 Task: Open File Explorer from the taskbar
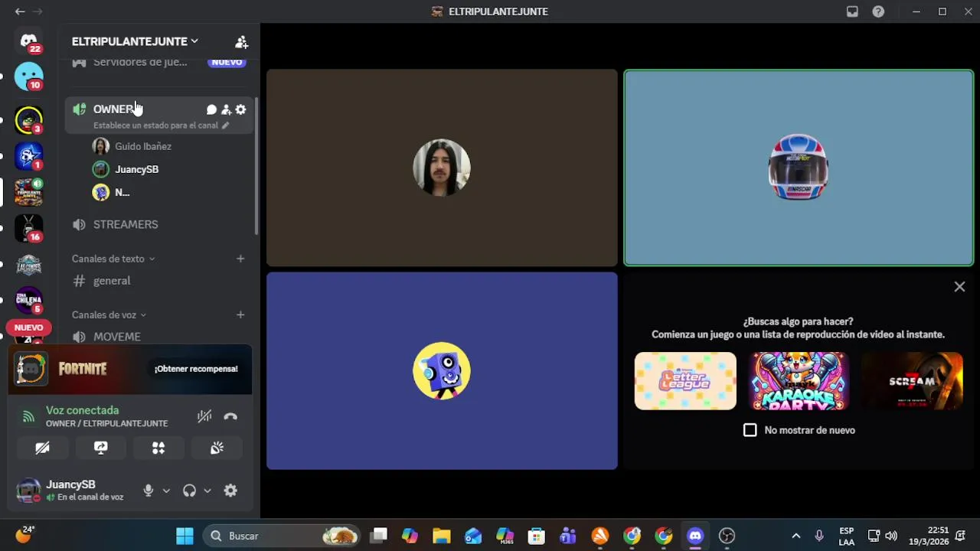441,536
